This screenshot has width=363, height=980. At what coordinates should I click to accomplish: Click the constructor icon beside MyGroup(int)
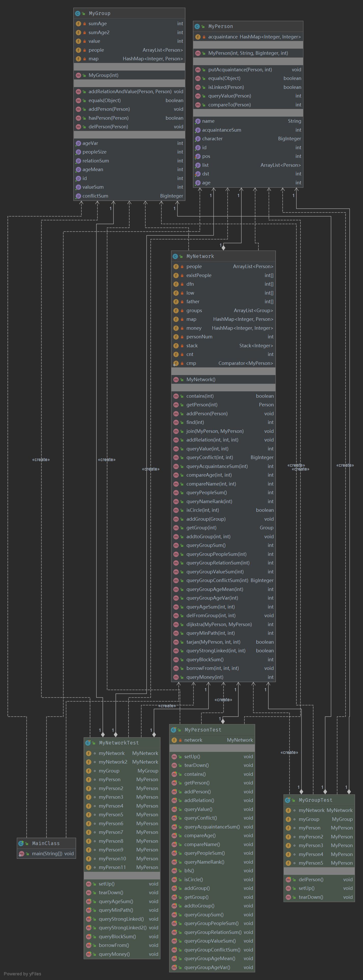click(x=78, y=75)
